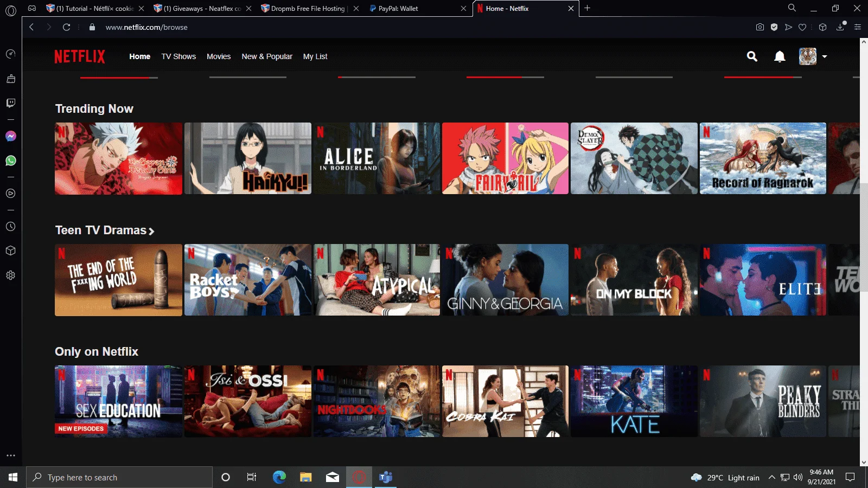Open the Twitch sidebar icon
Image resolution: width=868 pixels, height=488 pixels.
[x=11, y=103]
